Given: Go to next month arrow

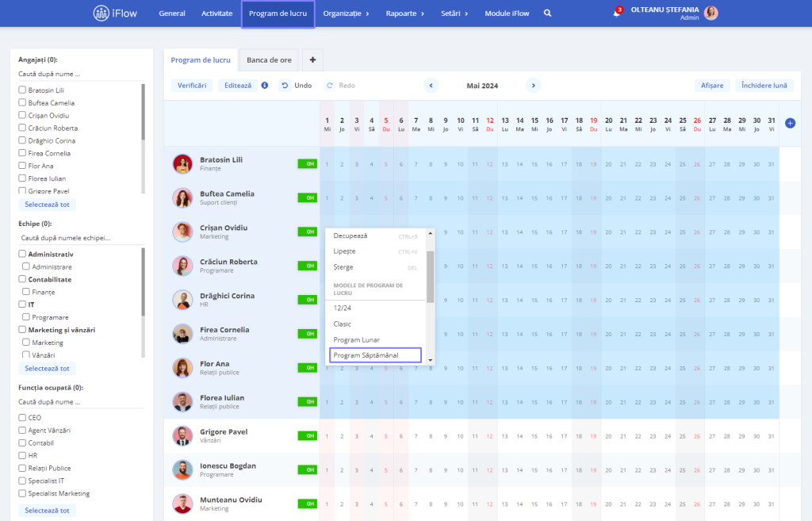Looking at the screenshot, I should pos(534,86).
